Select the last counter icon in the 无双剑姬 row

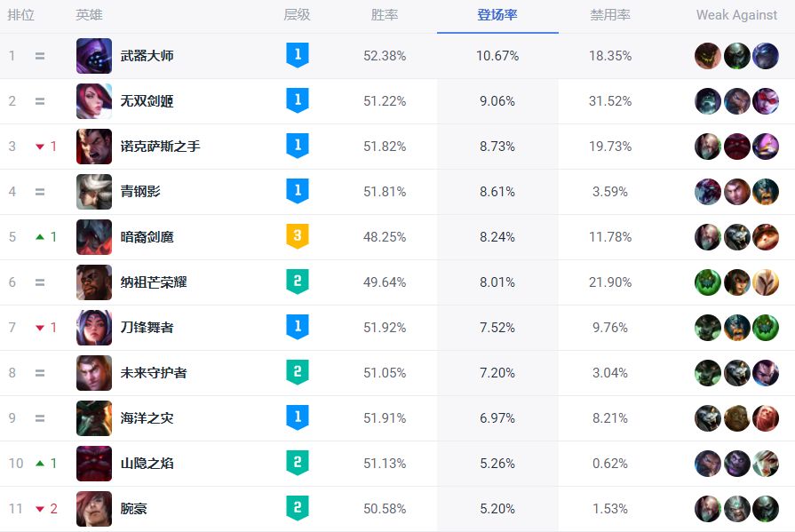click(x=767, y=100)
